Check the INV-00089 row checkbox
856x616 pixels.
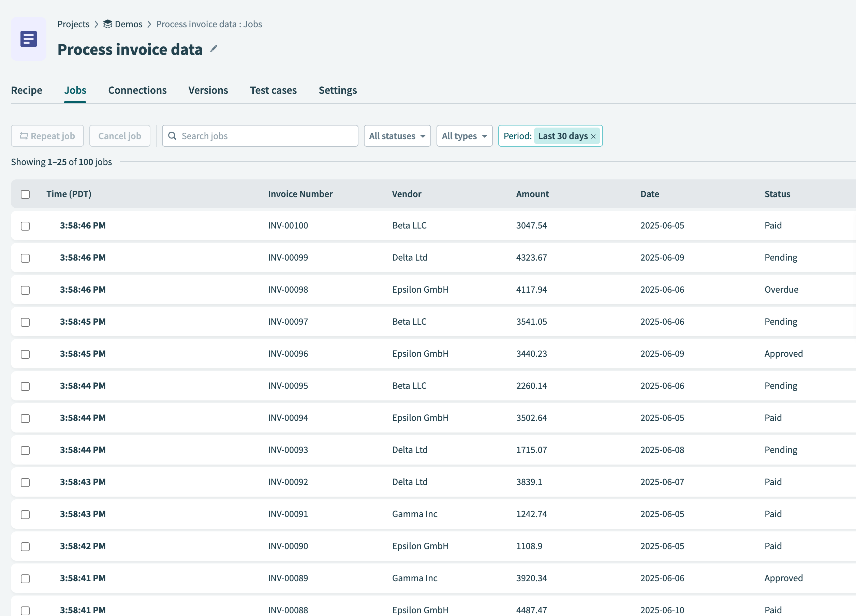tap(25, 579)
